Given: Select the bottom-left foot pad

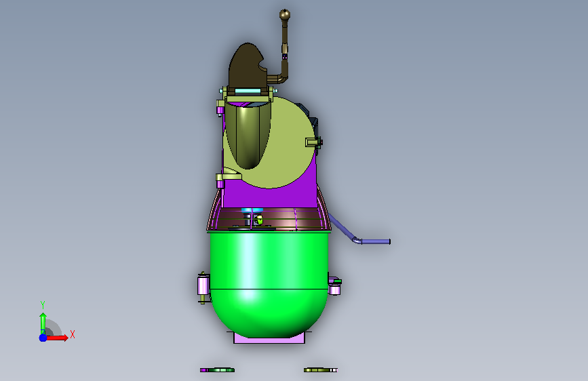Looking at the screenshot, I should coord(217,370).
